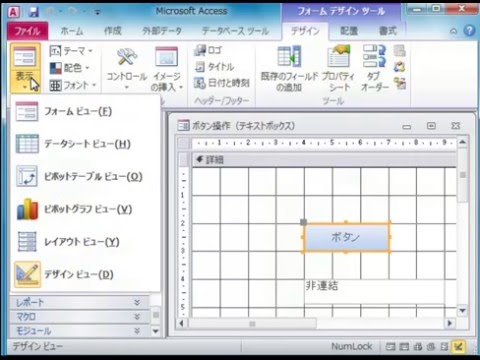Switch to PivotChart View via status bar icon
This screenshot has height=360, width=480.
coord(431,347)
